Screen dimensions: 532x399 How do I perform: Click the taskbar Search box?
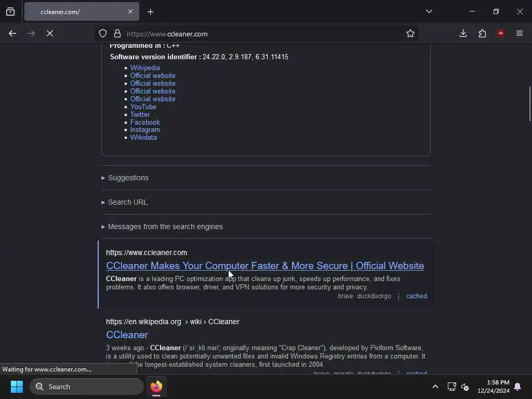87,387
